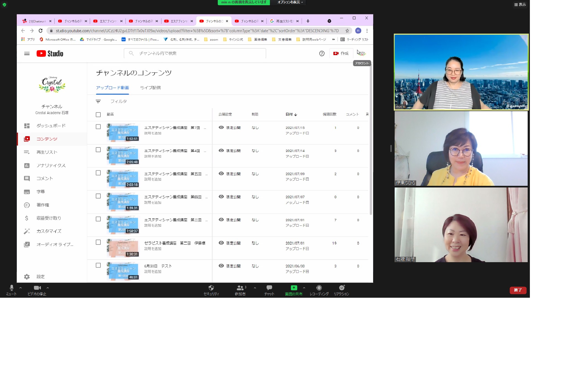Select the エステティシャン 第二回 video checkbox

(x=98, y=219)
